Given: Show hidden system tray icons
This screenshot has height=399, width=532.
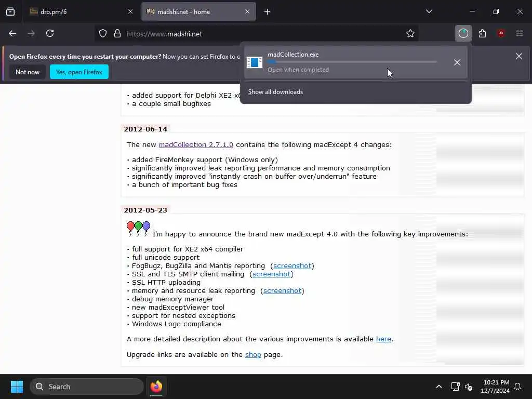Looking at the screenshot, I should [x=439, y=387].
